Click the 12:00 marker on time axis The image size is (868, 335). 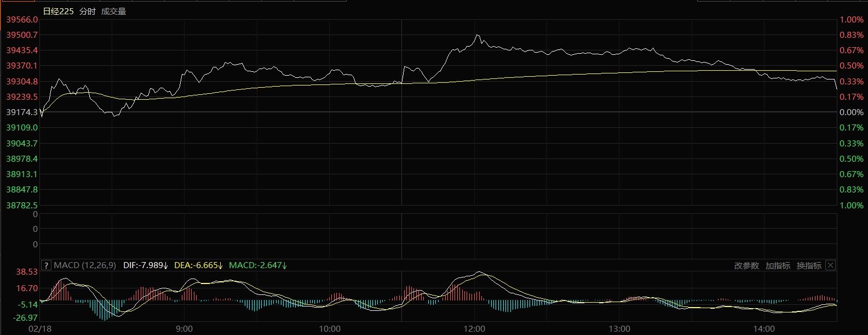pyautogui.click(x=474, y=329)
